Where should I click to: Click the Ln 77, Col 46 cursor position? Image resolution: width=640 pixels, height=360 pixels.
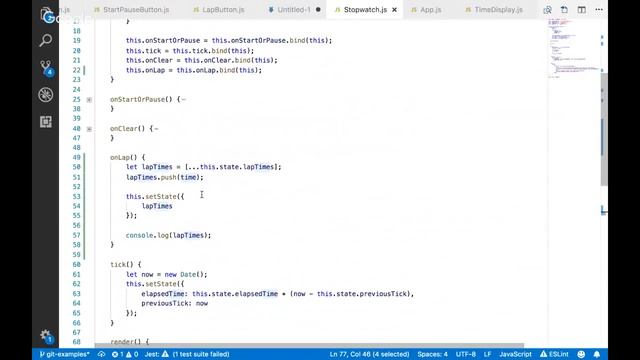click(369, 354)
